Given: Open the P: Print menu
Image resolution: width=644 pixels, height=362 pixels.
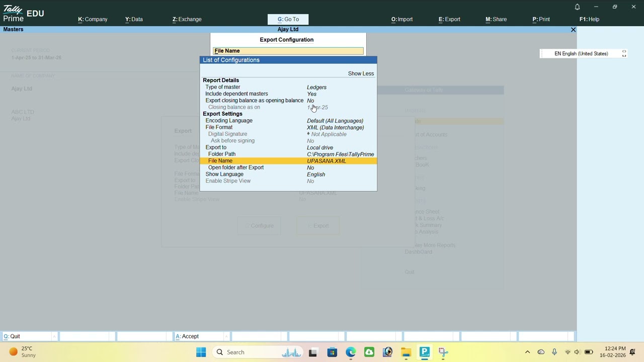Looking at the screenshot, I should (x=541, y=19).
